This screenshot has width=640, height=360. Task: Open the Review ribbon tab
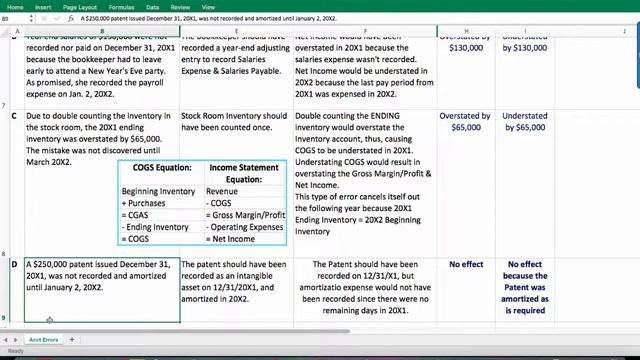coord(180,7)
